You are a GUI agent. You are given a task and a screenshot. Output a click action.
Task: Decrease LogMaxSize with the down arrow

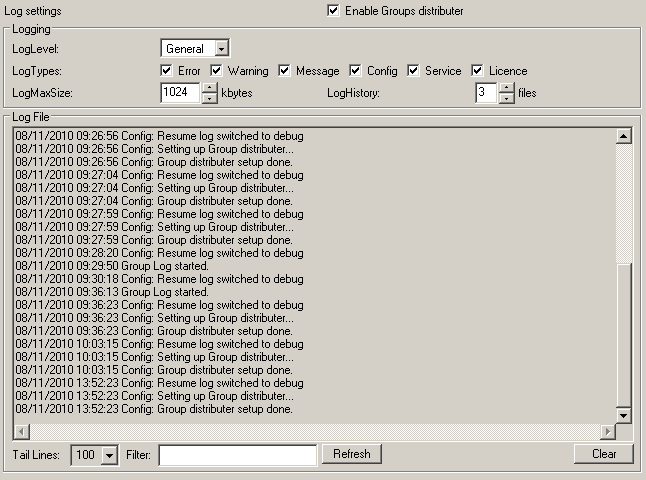209,98
